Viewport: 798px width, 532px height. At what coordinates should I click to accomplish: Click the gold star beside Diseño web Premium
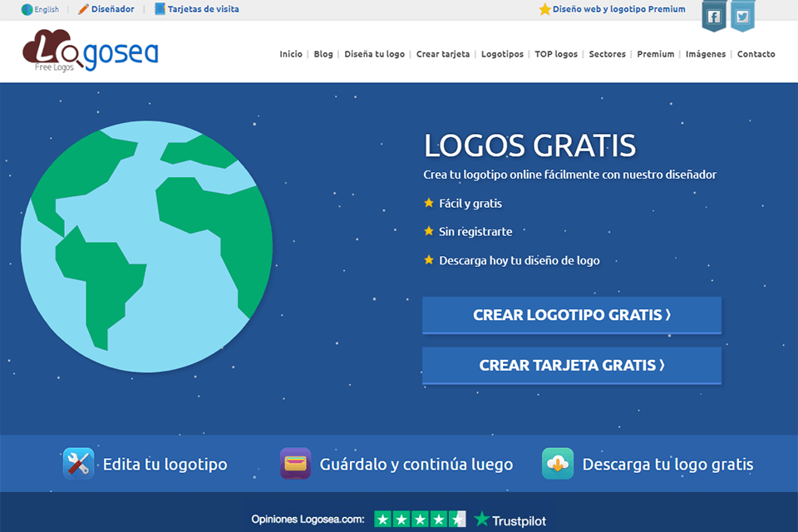[x=544, y=9]
